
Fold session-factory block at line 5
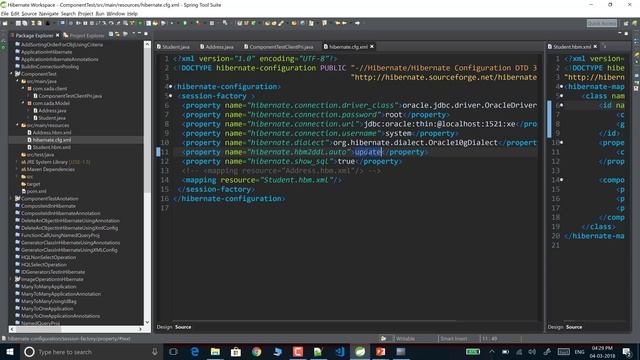click(x=171, y=96)
